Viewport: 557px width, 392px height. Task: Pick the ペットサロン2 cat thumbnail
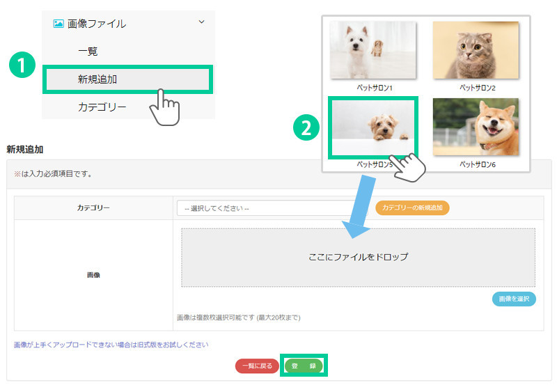[x=476, y=50]
